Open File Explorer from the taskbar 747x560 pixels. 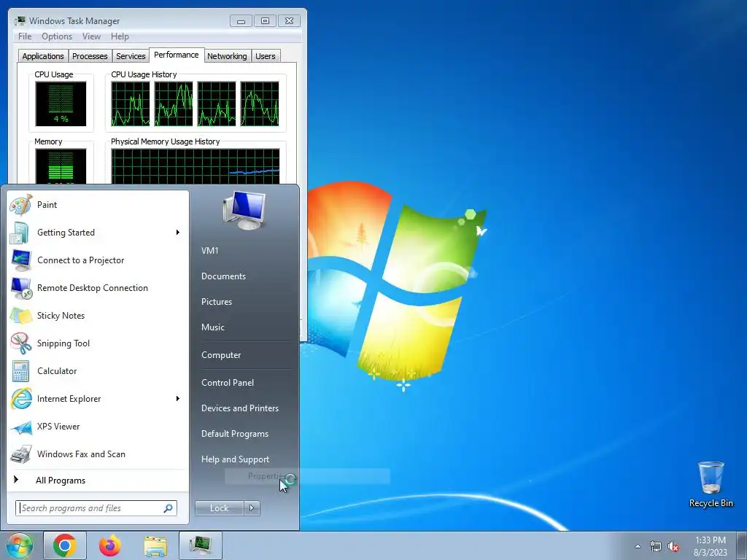click(155, 545)
